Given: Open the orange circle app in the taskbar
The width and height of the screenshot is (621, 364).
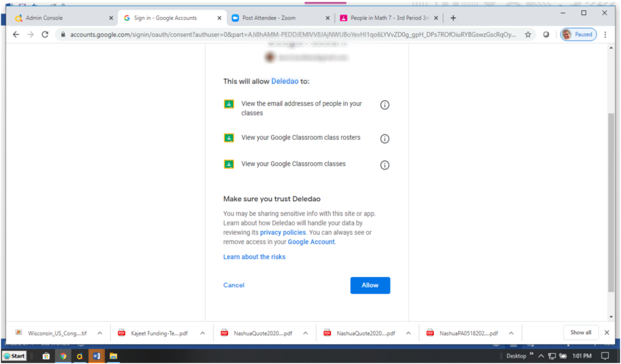Looking at the screenshot, I should click(79, 356).
